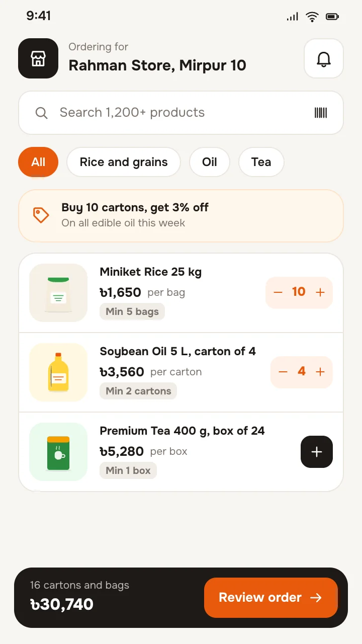Screen dimensions: 362x644
Task: Tap the store icon next to Rahman Store
Action: pos(38,58)
